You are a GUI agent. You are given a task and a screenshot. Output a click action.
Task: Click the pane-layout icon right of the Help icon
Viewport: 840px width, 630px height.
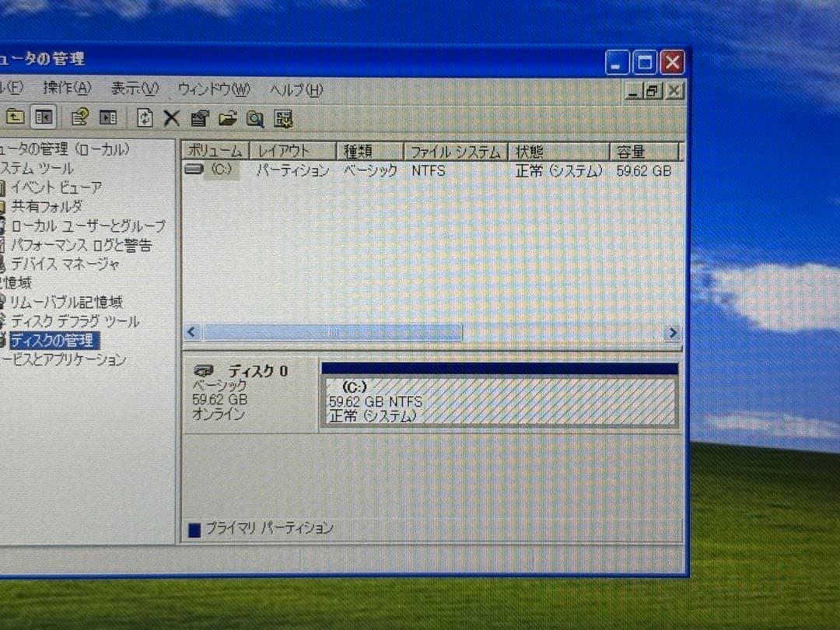click(108, 117)
